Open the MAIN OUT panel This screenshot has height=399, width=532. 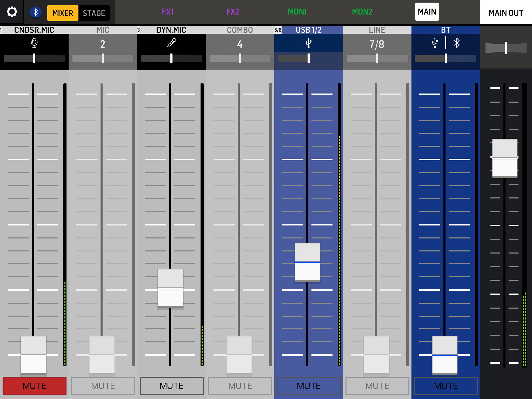506,13
